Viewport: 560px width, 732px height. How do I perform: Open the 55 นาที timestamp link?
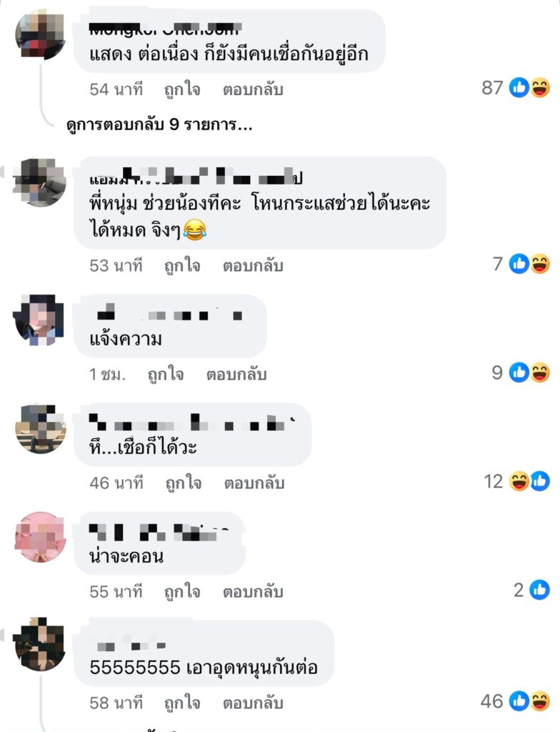point(116,592)
